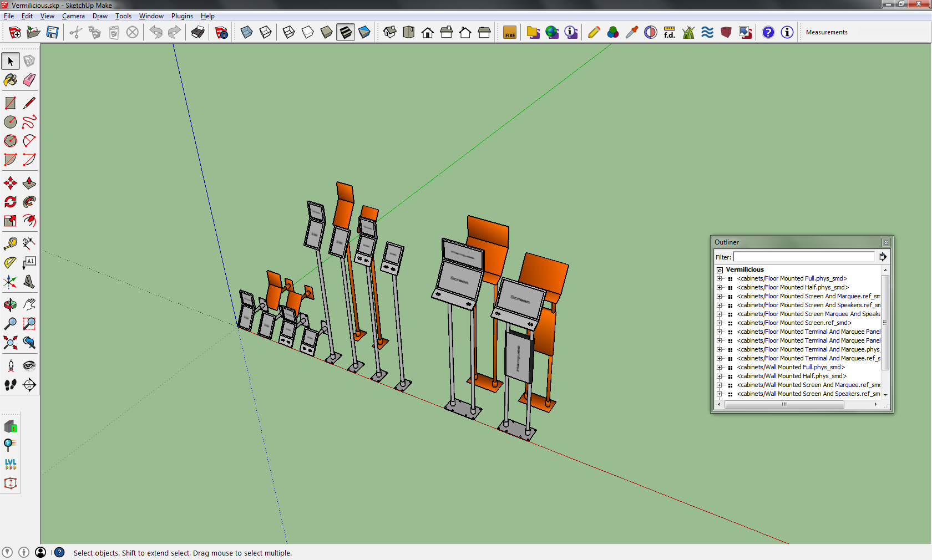Enable Monochrome face style
Image resolution: width=932 pixels, height=560 pixels.
pyautogui.click(x=364, y=32)
